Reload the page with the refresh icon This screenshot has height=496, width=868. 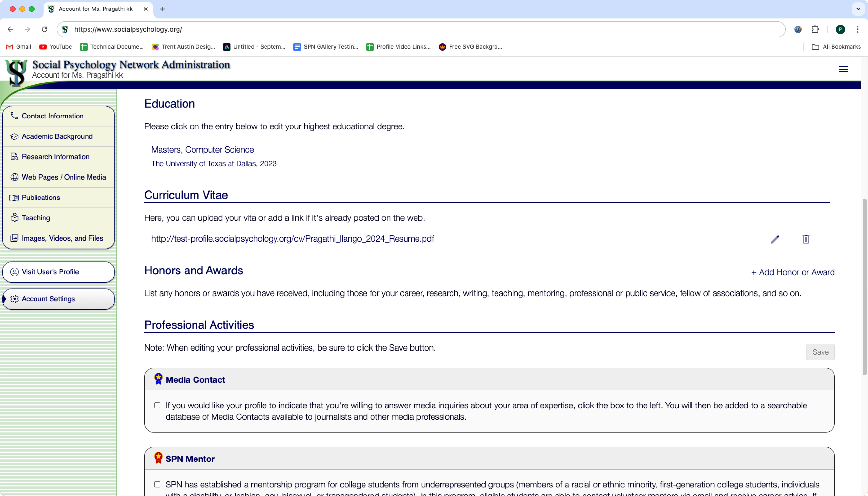coord(45,29)
